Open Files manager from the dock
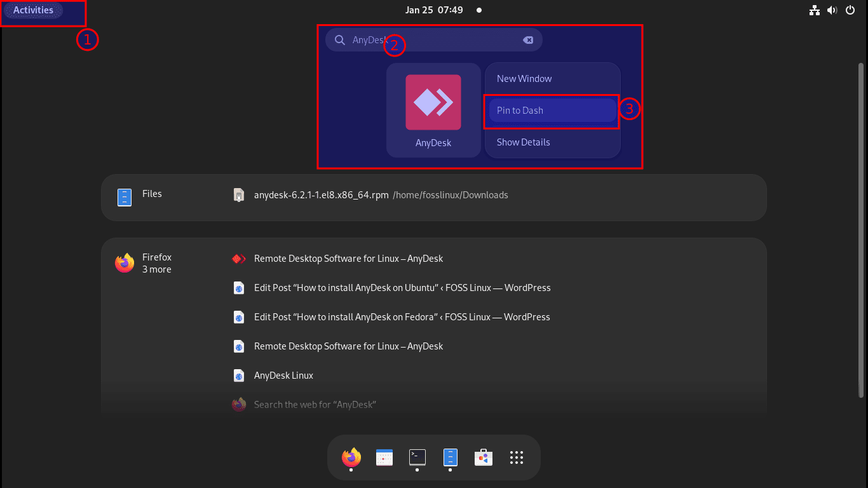The height and width of the screenshot is (488, 868). click(x=451, y=457)
